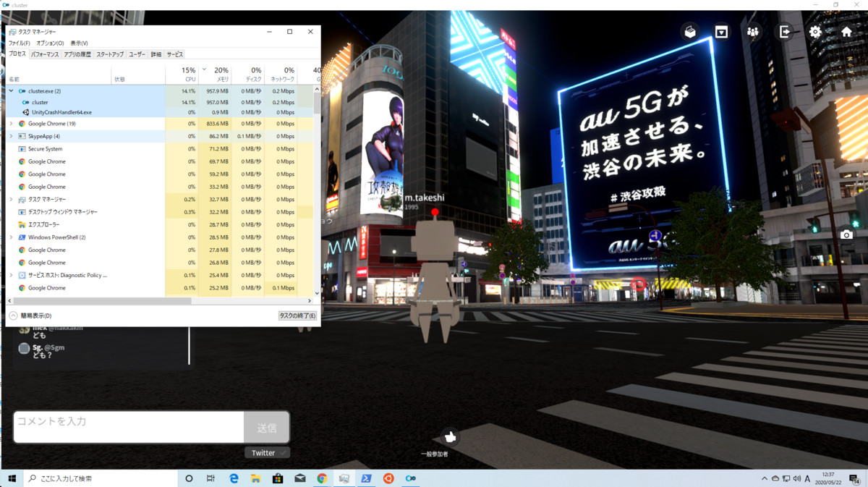The width and height of the screenshot is (868, 487).
Task: Collapse to 簡易表示 simple view
Action: 30,316
